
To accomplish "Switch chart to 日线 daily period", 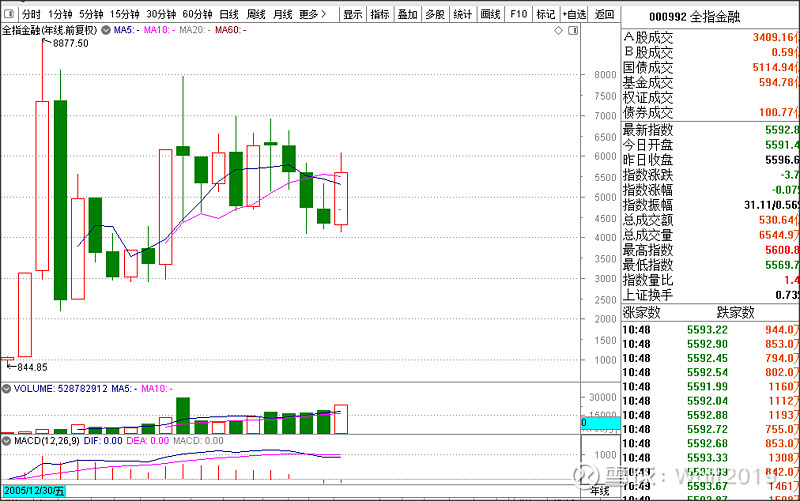I will pyautogui.click(x=229, y=14).
